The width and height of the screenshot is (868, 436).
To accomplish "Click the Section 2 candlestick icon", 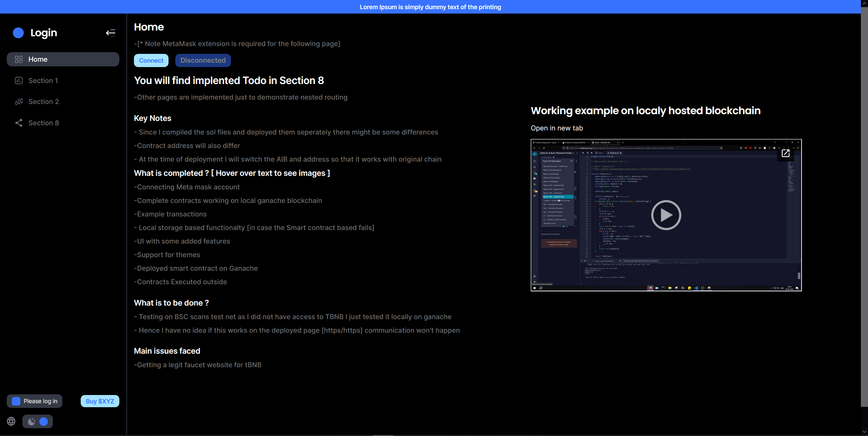I will [19, 102].
